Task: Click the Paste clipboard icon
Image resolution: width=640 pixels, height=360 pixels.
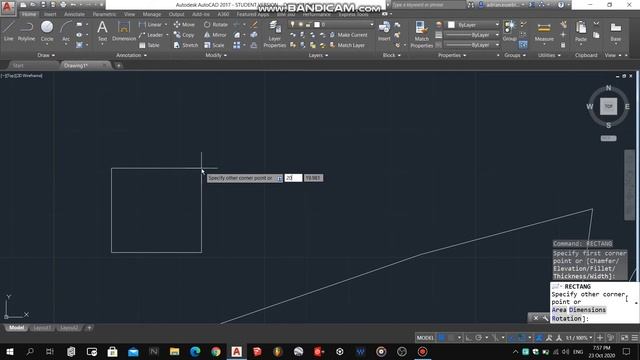Action: coord(581,32)
